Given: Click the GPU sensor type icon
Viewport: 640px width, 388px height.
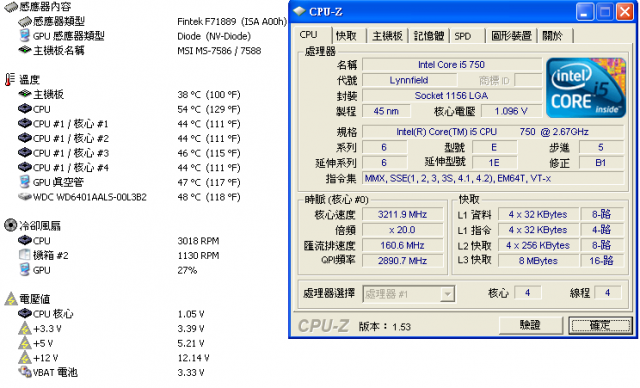Looking at the screenshot, I should [24, 35].
